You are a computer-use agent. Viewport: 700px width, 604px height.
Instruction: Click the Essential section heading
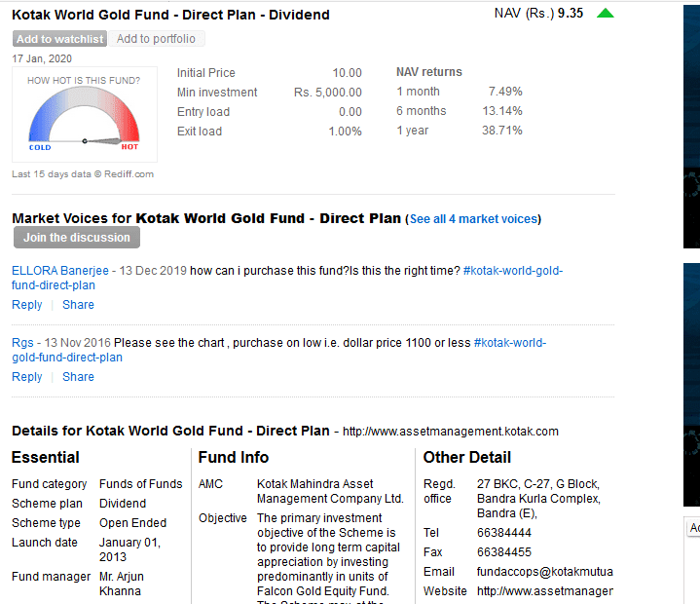46,458
